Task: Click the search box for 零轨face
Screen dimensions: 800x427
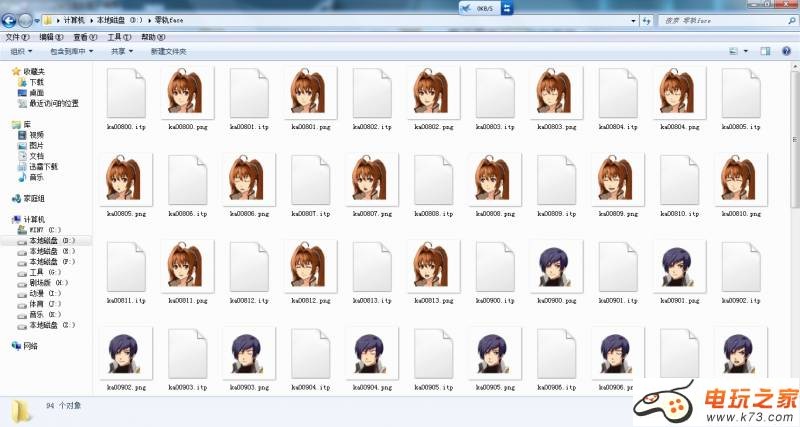Action: tap(720, 20)
